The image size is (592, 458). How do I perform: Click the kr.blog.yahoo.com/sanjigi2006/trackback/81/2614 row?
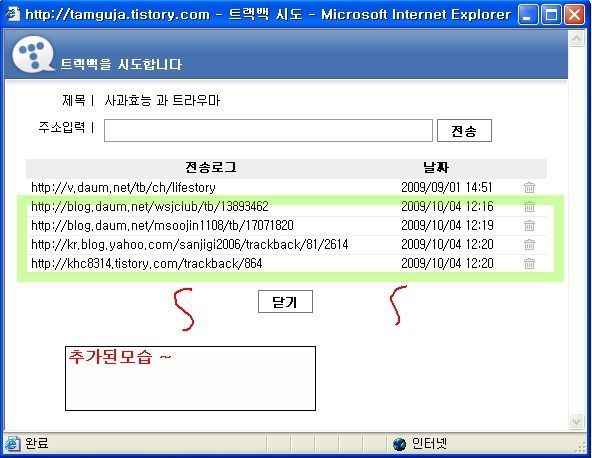click(287, 244)
